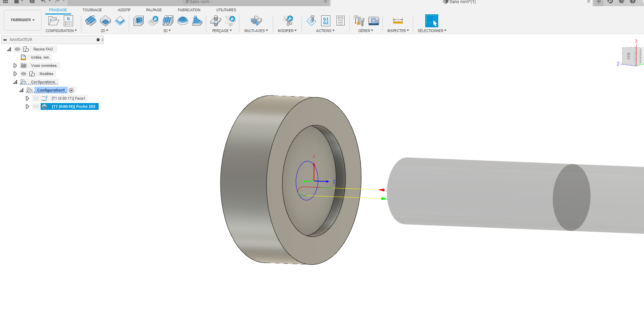Select the 3D Contour toolpath tool
The height and width of the screenshot is (318, 644).
point(183,21)
